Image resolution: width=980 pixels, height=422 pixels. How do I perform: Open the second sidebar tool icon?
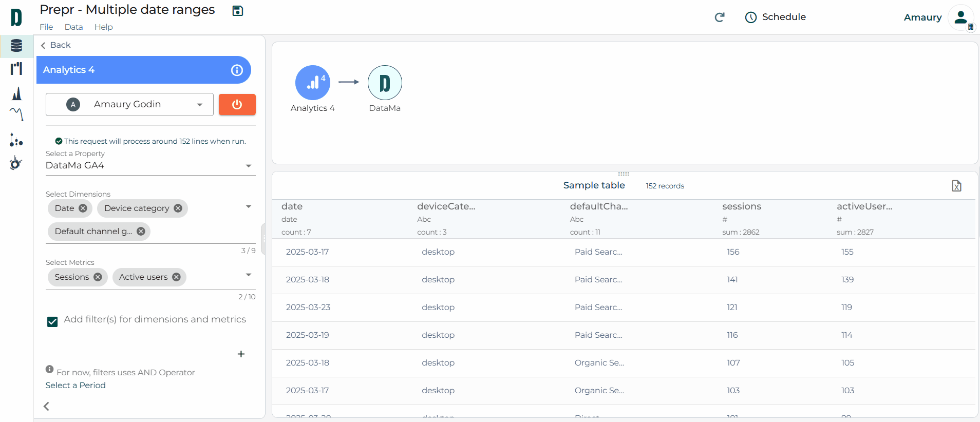point(16,69)
